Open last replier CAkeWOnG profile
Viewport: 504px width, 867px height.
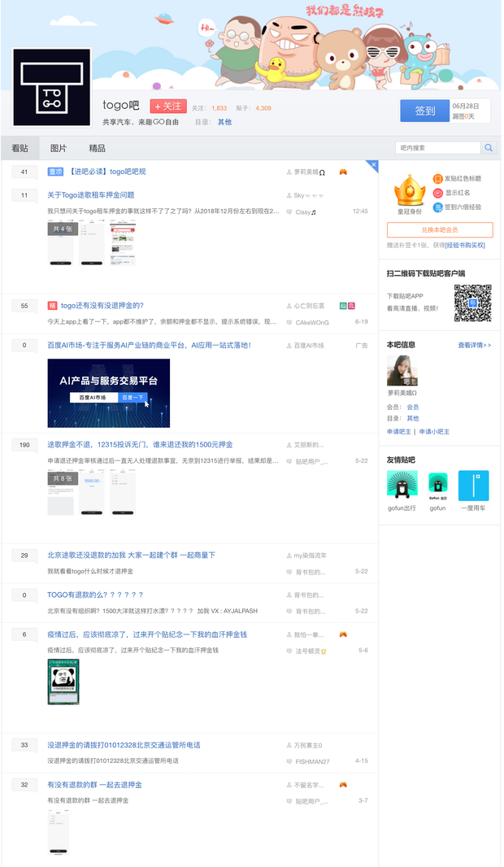coord(311,322)
